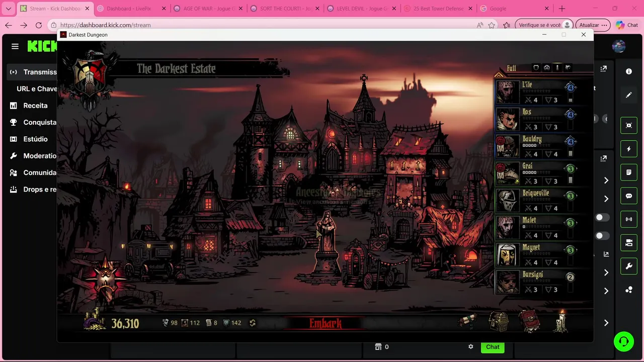Switch to the SORT THE COURT tab

pos(285,9)
